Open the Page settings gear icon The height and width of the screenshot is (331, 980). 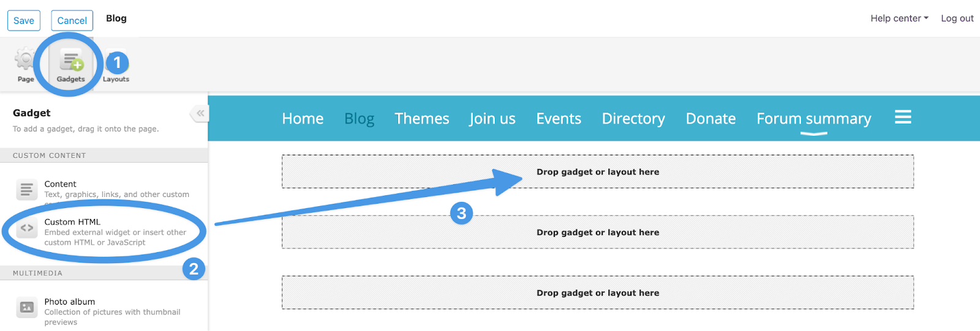click(25, 59)
